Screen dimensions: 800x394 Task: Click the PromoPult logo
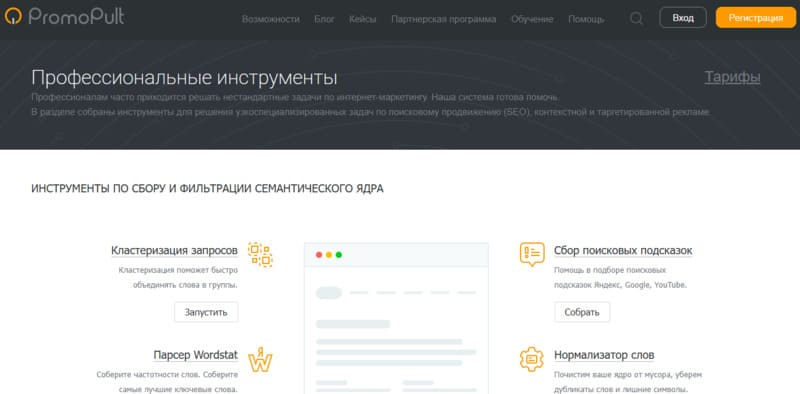pos(64,16)
